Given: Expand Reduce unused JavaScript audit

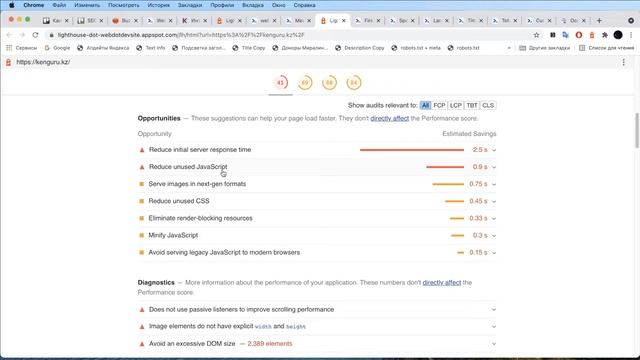Looking at the screenshot, I should [317, 167].
